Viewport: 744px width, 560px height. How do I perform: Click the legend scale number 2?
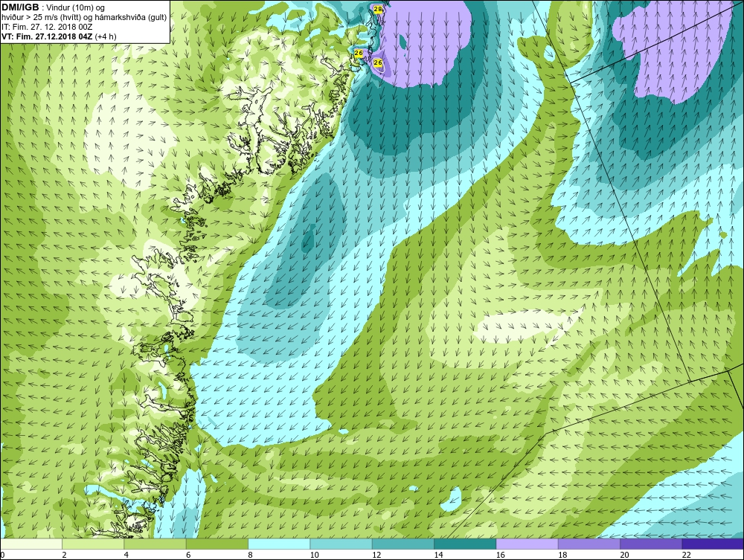64,555
